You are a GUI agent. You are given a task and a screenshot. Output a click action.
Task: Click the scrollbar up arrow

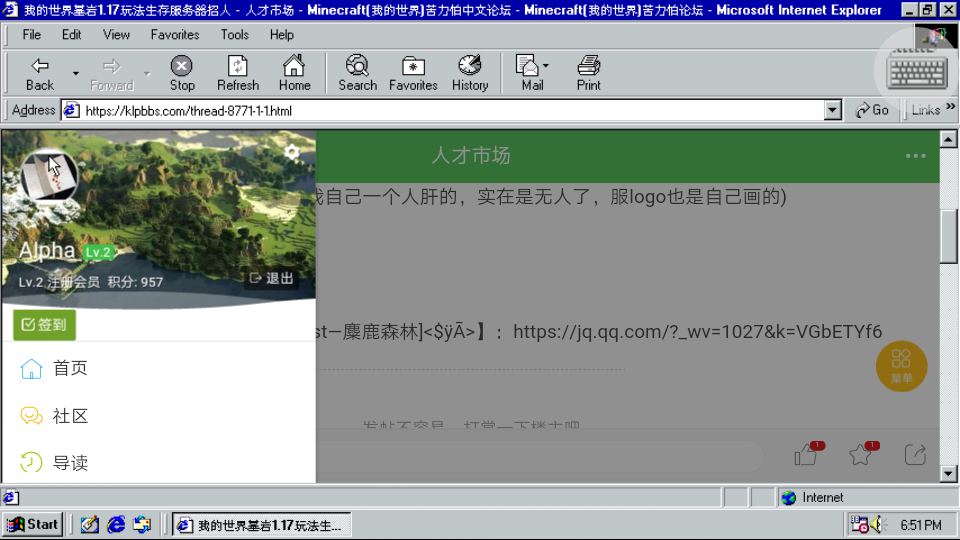tap(948, 139)
